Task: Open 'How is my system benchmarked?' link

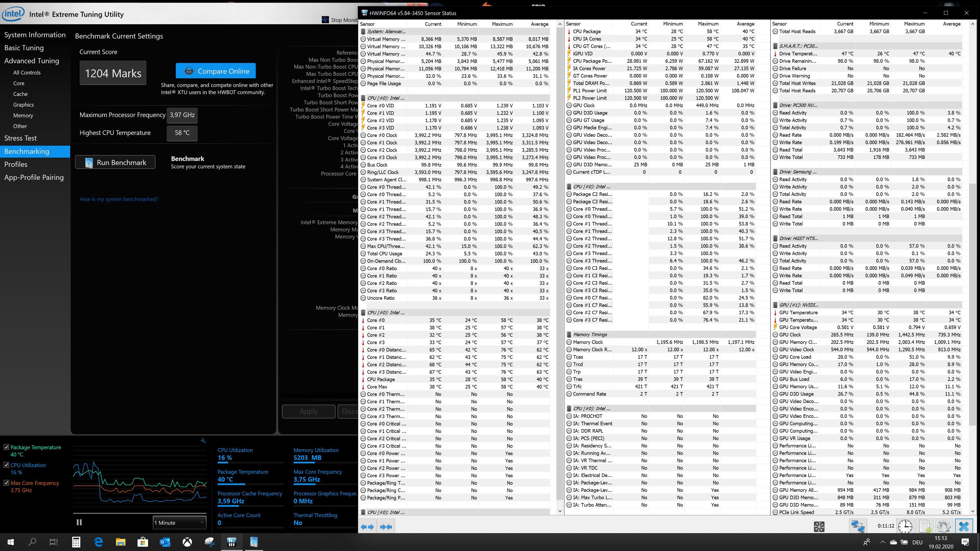Action: pyautogui.click(x=118, y=199)
